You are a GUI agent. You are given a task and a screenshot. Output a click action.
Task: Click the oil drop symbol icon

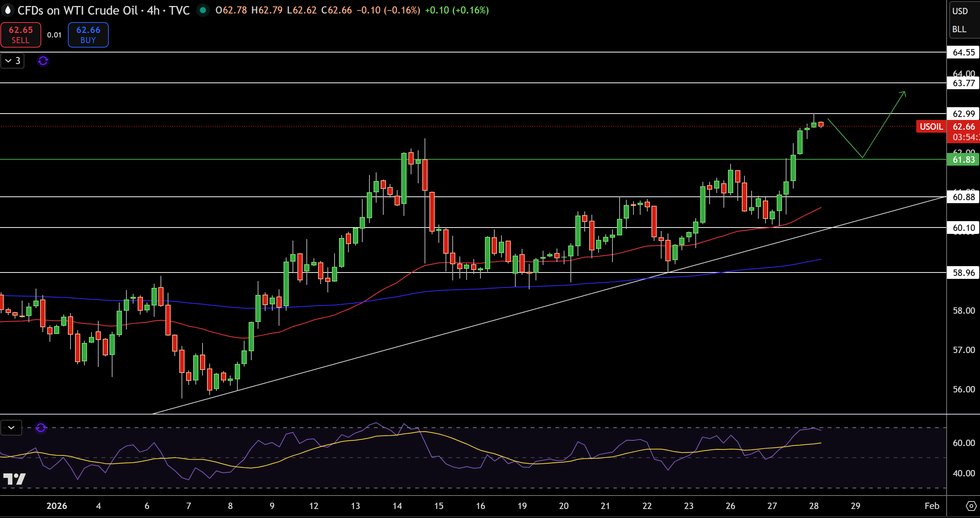(8, 10)
